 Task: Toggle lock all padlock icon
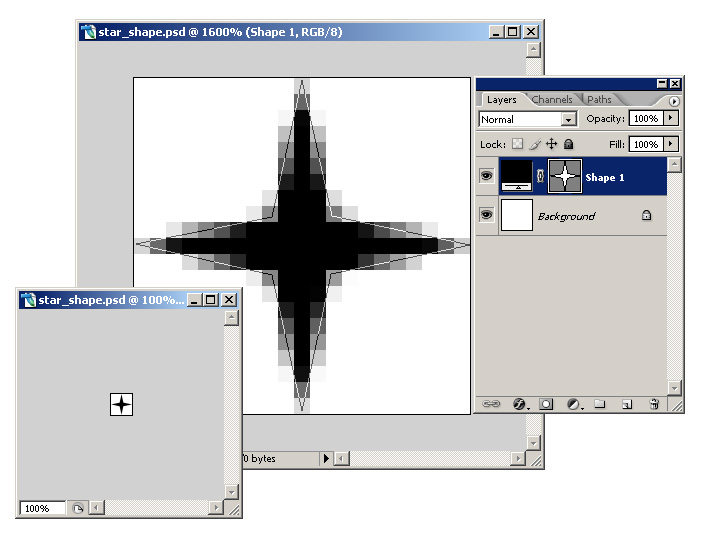click(568, 144)
